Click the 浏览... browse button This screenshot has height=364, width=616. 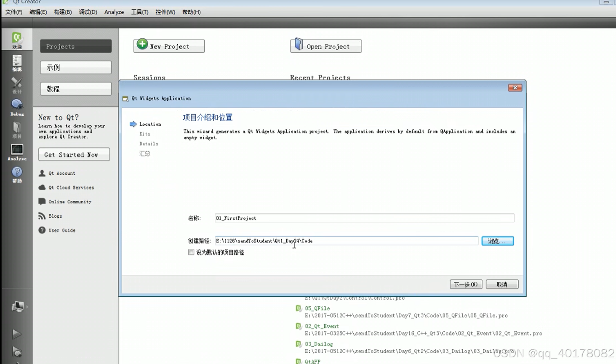click(498, 241)
